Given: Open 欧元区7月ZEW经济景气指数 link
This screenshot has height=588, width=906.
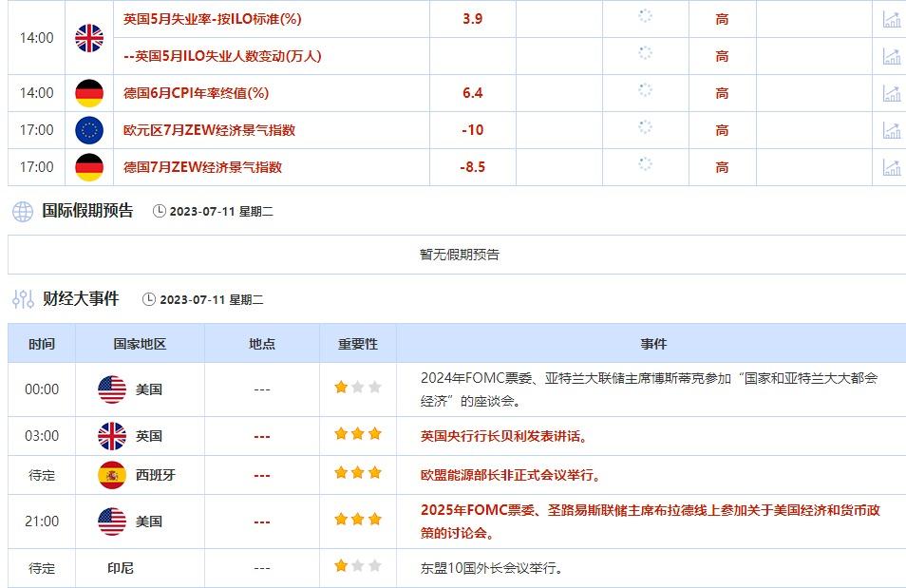Looking at the screenshot, I should point(209,130).
